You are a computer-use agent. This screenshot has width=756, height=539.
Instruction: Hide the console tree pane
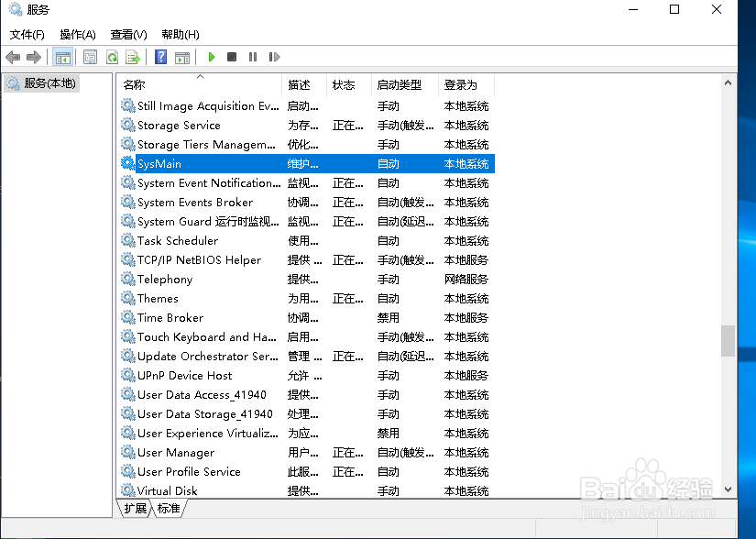pos(62,56)
